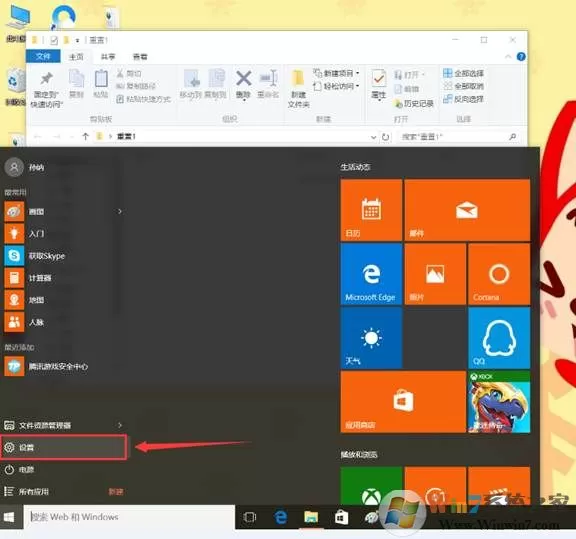This screenshot has height=539, width=576.
Task: Open Settings in the Start menu
Action: pos(64,447)
